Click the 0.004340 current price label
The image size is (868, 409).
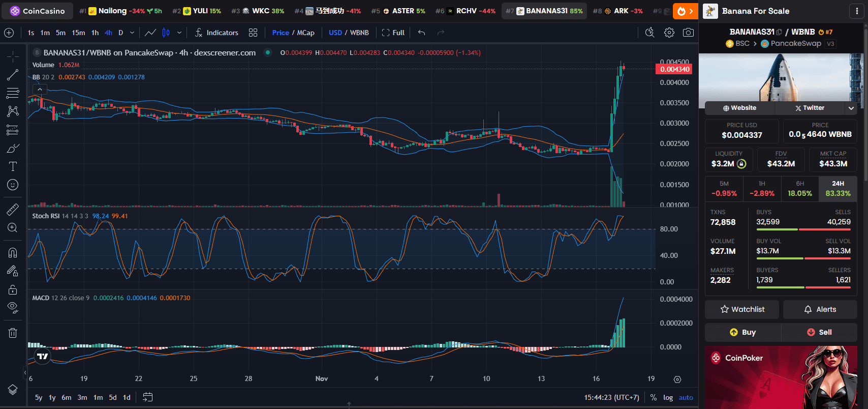click(674, 69)
